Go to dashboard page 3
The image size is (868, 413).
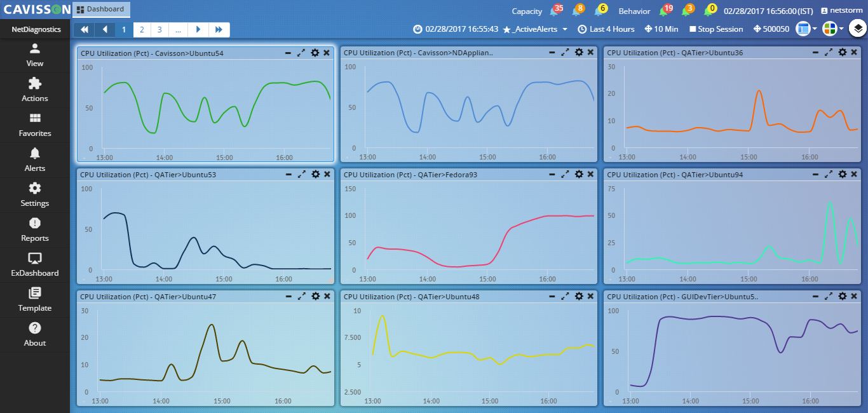pyautogui.click(x=159, y=29)
